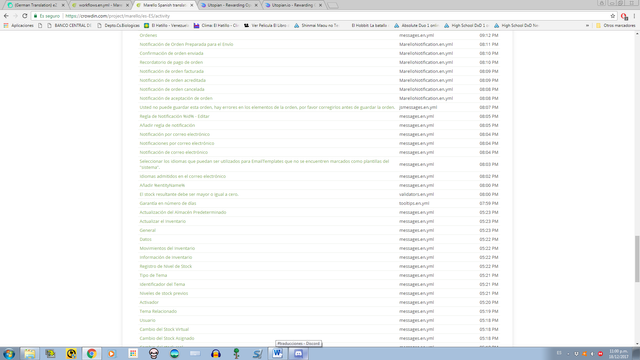Open 'Notificación de Orden Preparada para el Envío' entry
640x360 pixels.
tap(186, 44)
